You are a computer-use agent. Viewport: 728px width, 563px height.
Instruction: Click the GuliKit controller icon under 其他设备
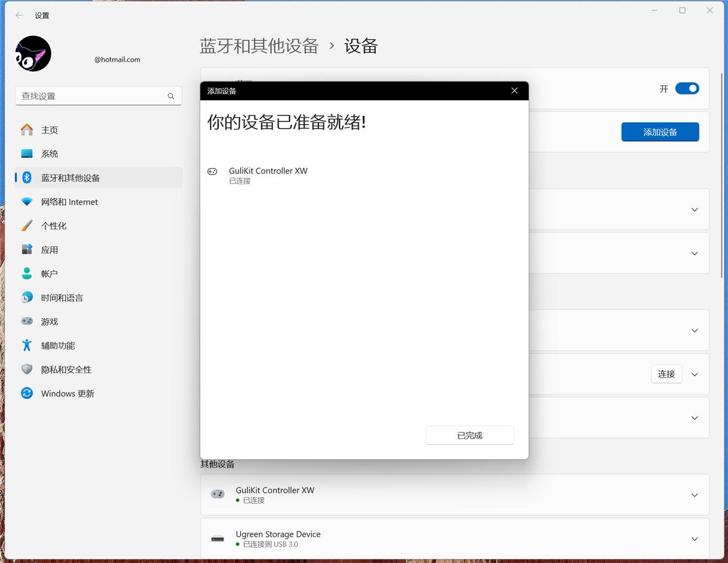pos(218,494)
